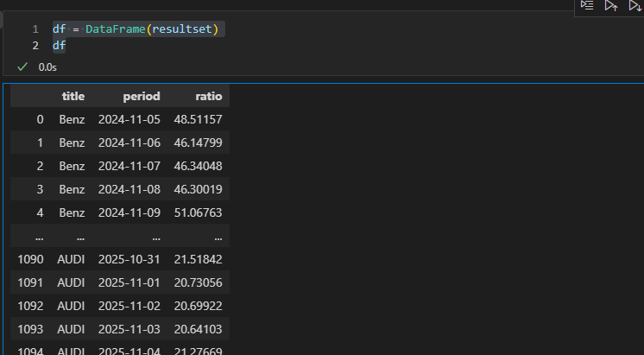The image size is (644, 355).
Task: Click AUDI in the 2025-11-02 row
Action: [71, 306]
